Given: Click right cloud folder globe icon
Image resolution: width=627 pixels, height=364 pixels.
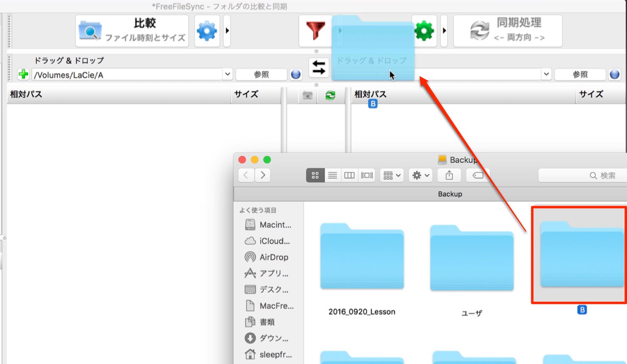Looking at the screenshot, I should (x=614, y=74).
